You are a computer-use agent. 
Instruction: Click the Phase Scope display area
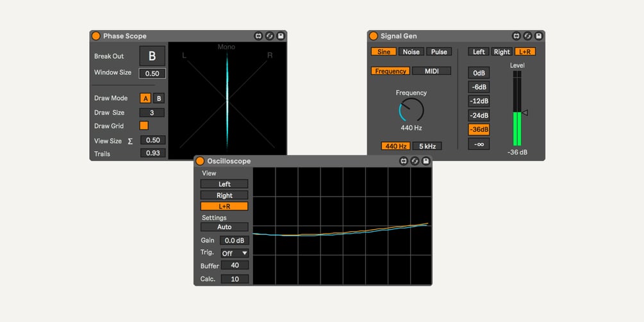point(227,101)
